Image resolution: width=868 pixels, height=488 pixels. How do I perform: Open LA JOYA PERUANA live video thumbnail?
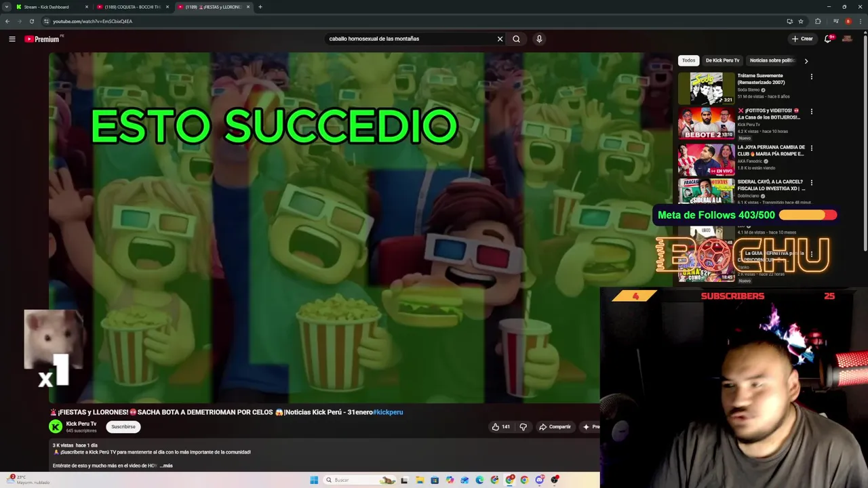click(x=706, y=159)
